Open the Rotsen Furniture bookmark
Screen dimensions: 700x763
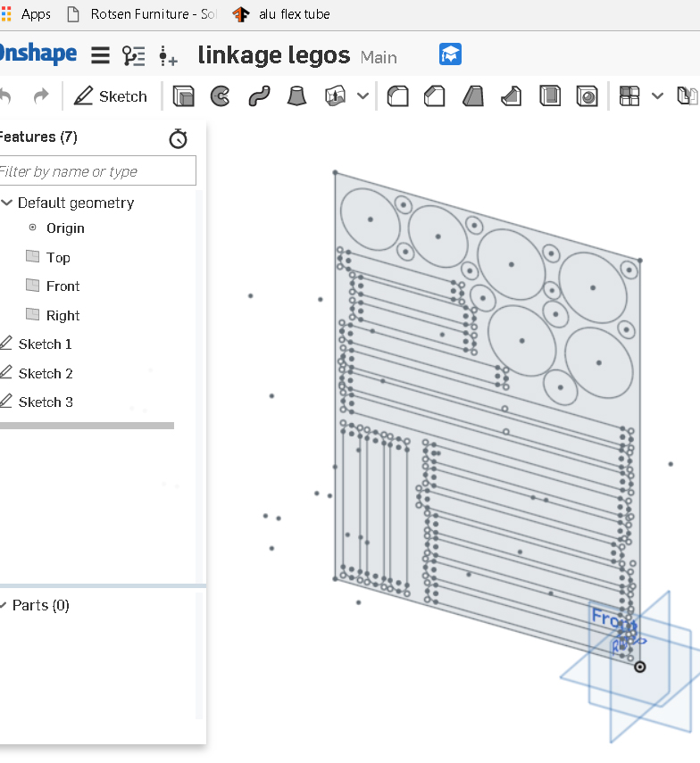point(141,14)
